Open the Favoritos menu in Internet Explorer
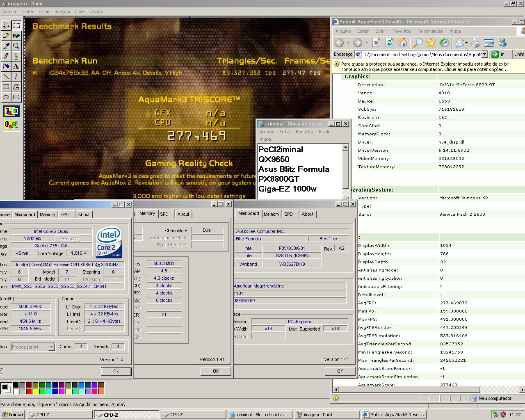Screen dimensions: 525x420 coord(402,31)
